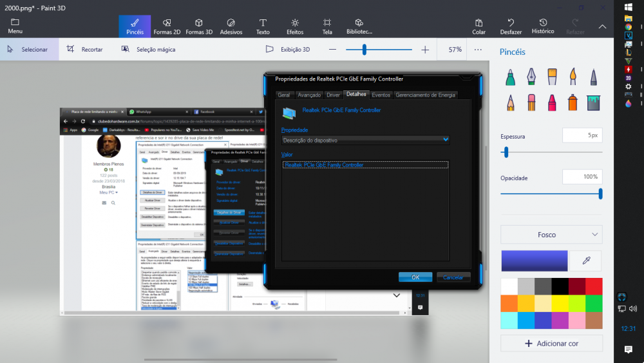Open the three-dots more options menu

tap(478, 49)
